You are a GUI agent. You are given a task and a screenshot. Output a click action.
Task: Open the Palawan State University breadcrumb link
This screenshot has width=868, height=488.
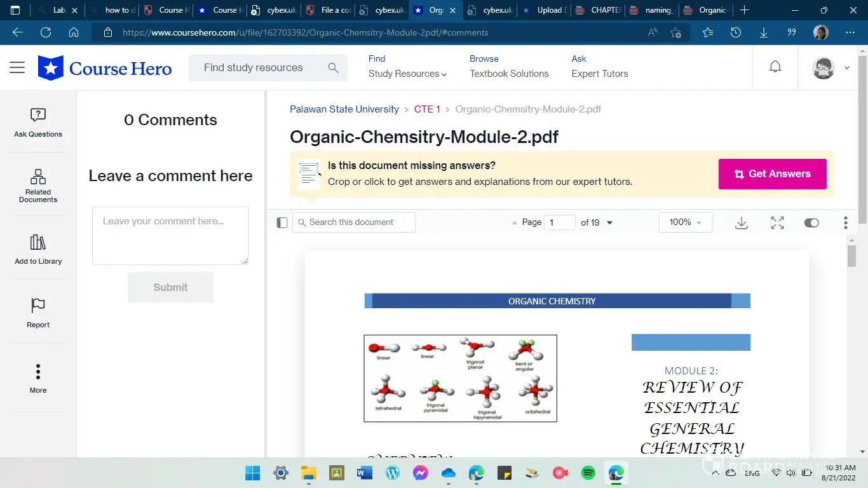click(x=344, y=109)
